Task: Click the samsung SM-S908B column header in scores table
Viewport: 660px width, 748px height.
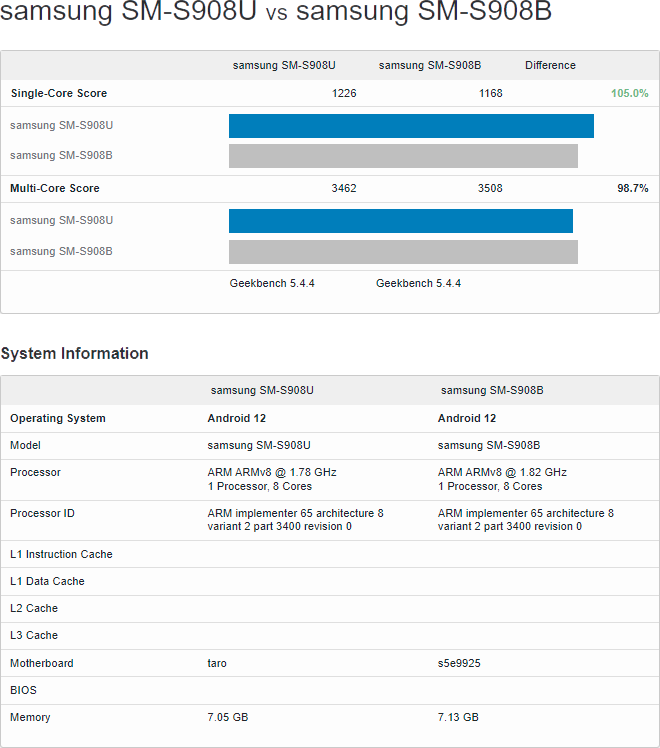Action: [x=430, y=65]
